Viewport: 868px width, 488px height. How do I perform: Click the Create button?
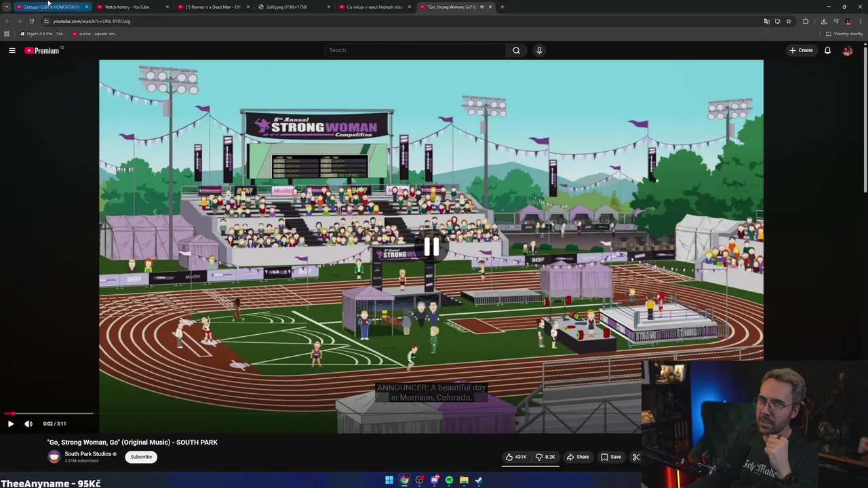[801, 50]
